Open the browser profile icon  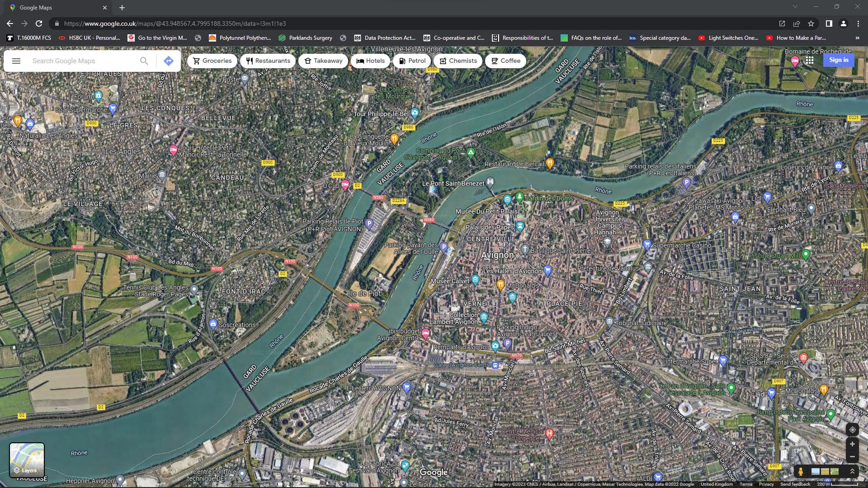(844, 23)
